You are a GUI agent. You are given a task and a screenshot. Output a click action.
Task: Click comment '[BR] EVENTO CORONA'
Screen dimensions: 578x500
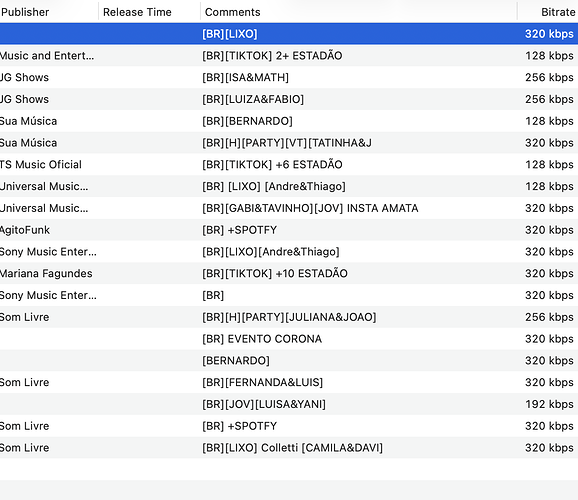pos(262,338)
